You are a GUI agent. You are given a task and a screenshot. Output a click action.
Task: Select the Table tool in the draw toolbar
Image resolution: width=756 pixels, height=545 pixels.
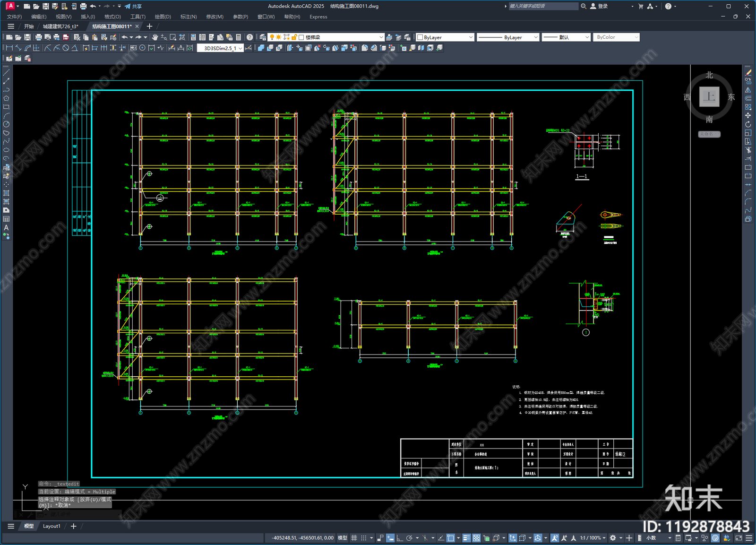point(6,219)
